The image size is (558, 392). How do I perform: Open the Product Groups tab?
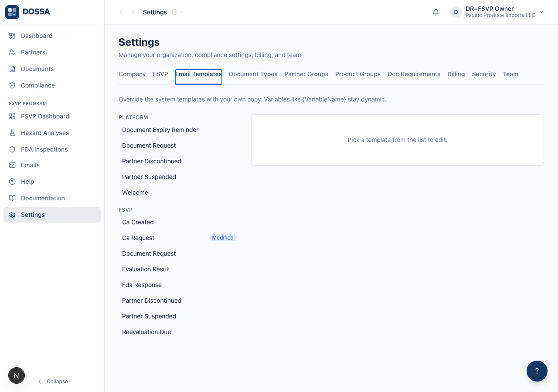[x=358, y=74]
